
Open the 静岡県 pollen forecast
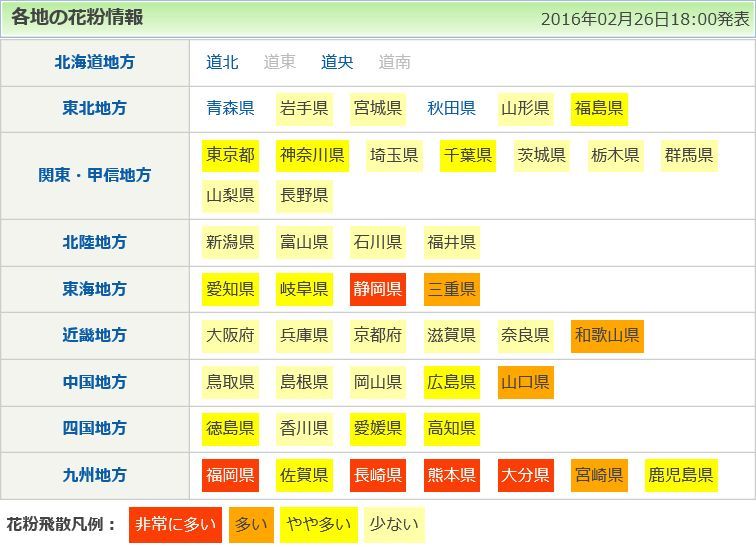[x=377, y=289]
